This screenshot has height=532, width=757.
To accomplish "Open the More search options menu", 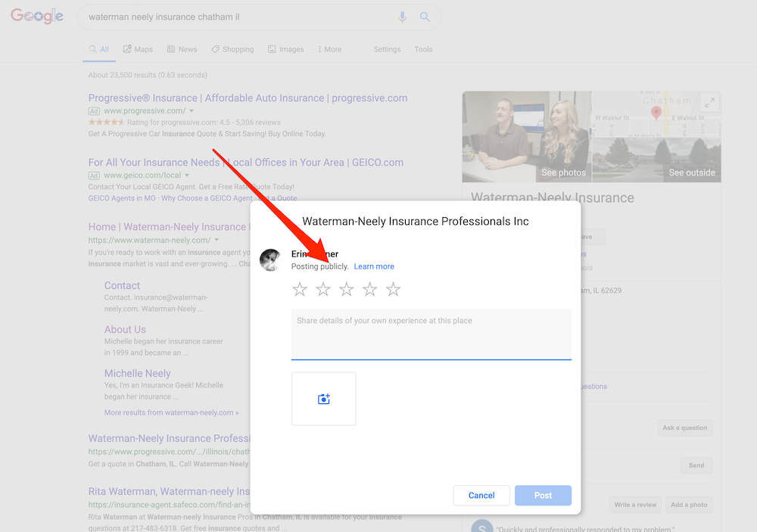I will tap(329, 49).
